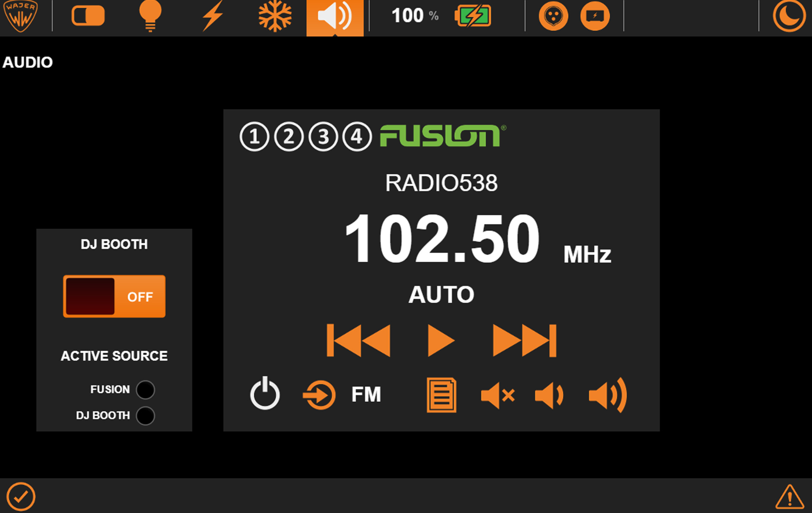Image resolution: width=812 pixels, height=513 pixels.
Task: Power off the Fusion stereo
Action: (x=265, y=394)
